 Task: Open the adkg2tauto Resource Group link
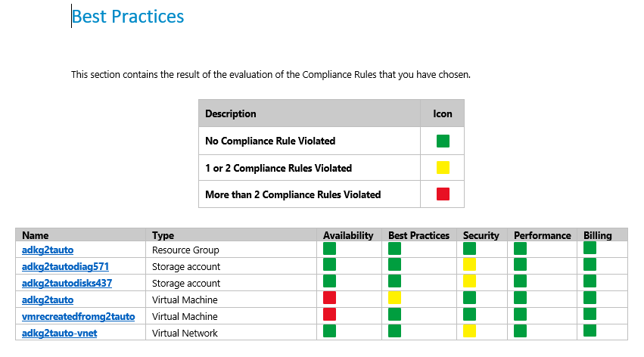click(48, 250)
